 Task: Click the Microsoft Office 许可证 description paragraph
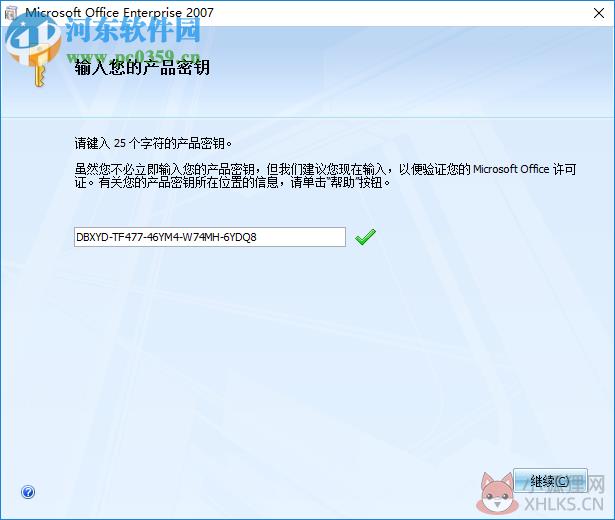coord(326,176)
